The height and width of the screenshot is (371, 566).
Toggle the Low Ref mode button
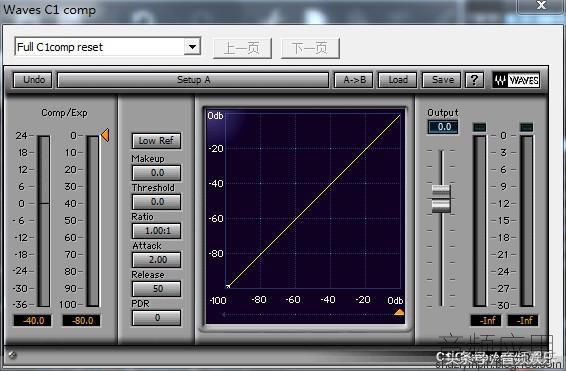click(x=156, y=141)
